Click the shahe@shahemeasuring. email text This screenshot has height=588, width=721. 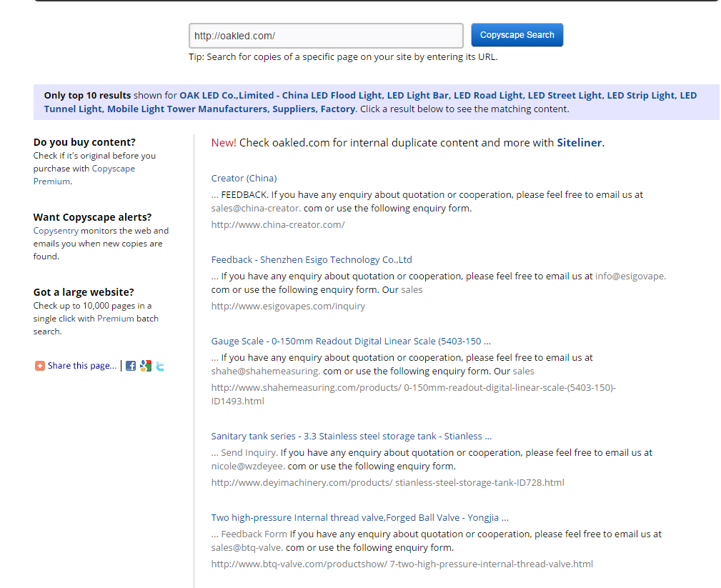pyautogui.click(x=266, y=371)
